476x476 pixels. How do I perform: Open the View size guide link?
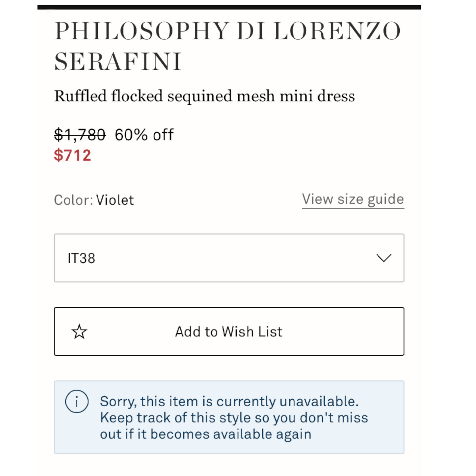pyautogui.click(x=353, y=199)
